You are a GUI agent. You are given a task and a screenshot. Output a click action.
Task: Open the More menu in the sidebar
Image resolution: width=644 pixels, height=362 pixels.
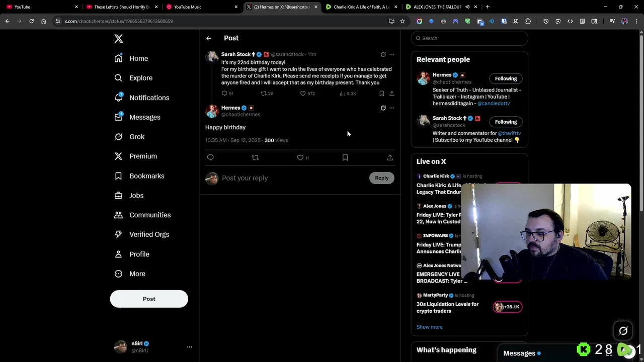tap(130, 274)
